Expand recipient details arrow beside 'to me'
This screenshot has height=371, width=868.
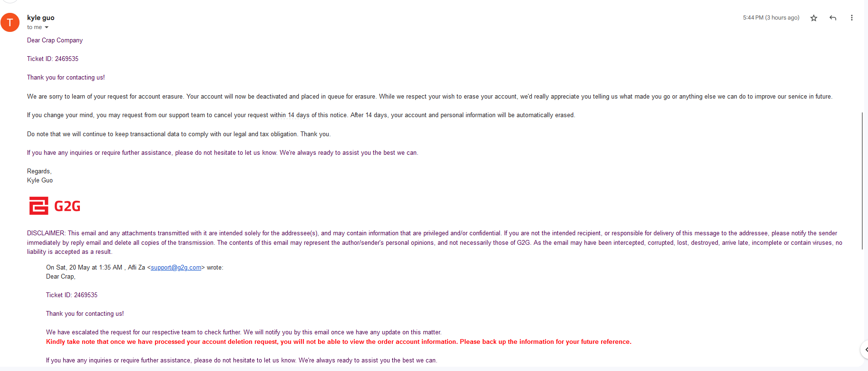[47, 28]
